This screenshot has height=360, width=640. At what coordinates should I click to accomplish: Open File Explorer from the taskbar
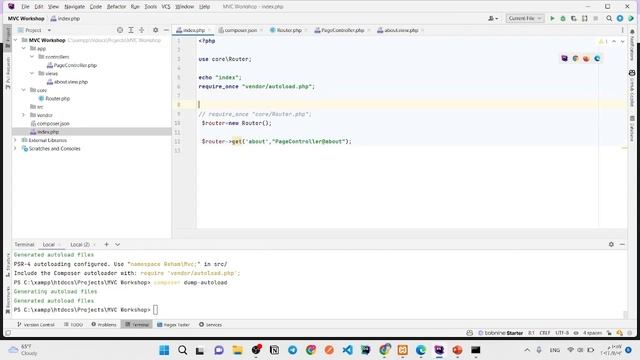[238, 350]
